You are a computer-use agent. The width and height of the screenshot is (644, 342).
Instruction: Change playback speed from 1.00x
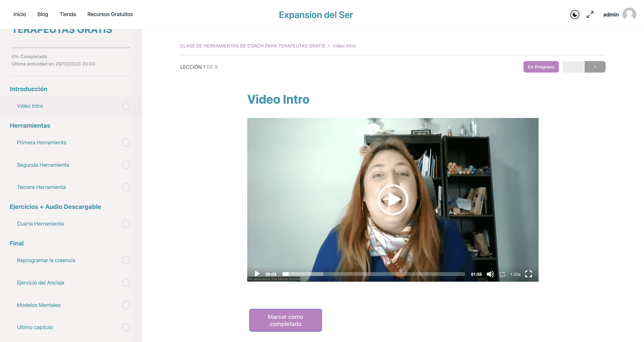coord(516,274)
